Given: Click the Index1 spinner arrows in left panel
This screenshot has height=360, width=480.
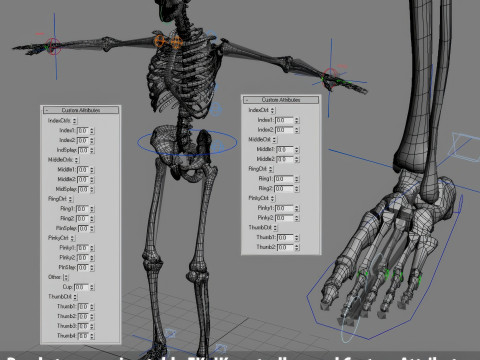Looking at the screenshot, I should [92, 131].
